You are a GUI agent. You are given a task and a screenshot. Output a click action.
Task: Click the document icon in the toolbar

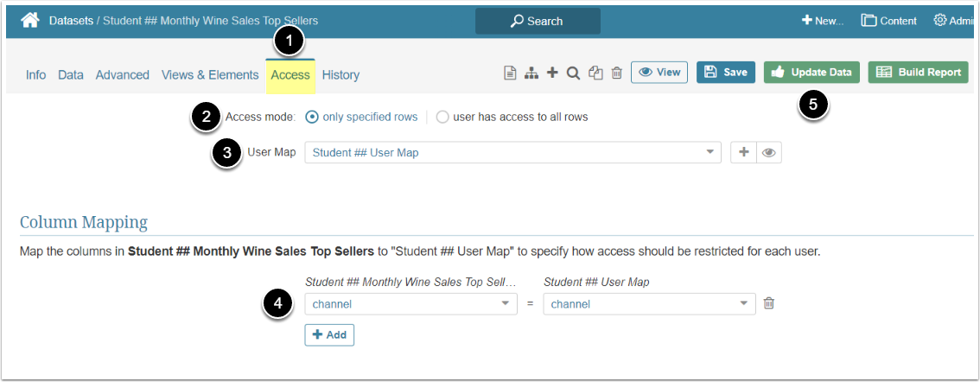coord(510,73)
